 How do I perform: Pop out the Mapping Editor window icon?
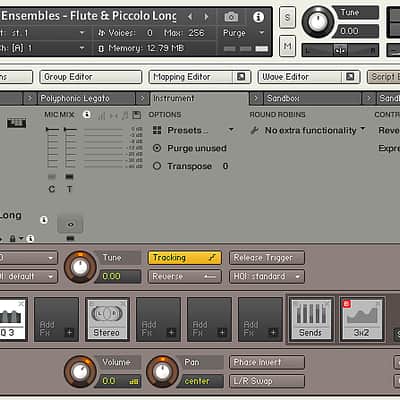click(241, 77)
